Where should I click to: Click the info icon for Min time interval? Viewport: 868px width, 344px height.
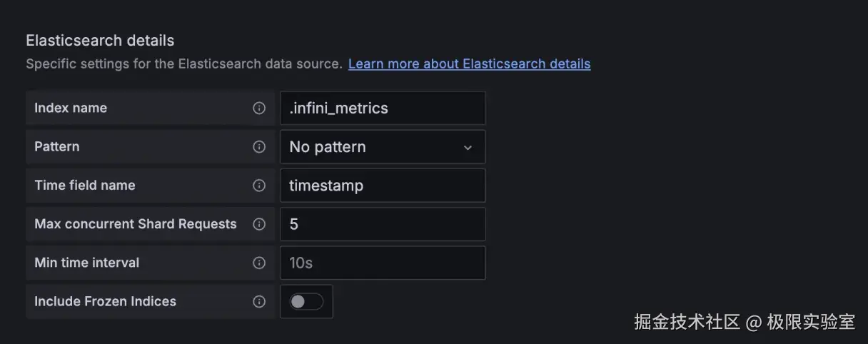coord(259,263)
